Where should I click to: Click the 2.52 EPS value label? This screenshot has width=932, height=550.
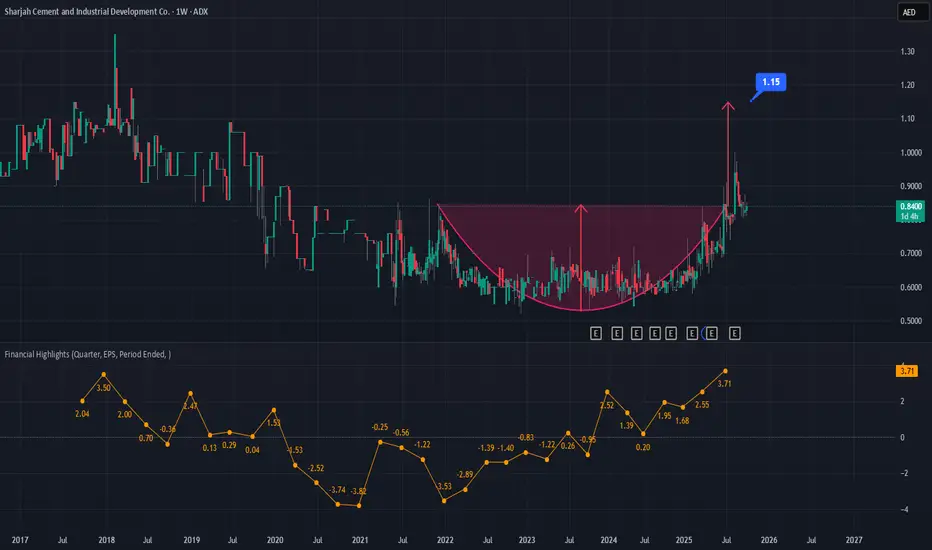point(606,406)
